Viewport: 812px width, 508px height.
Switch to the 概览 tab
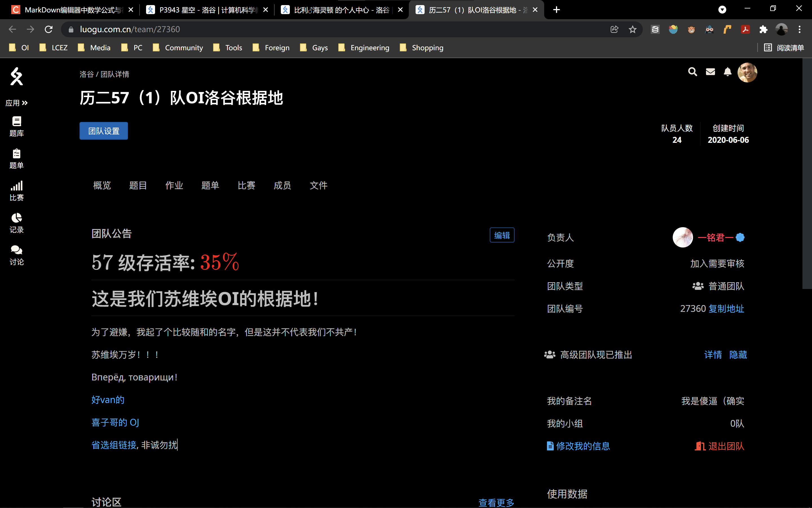(x=102, y=185)
